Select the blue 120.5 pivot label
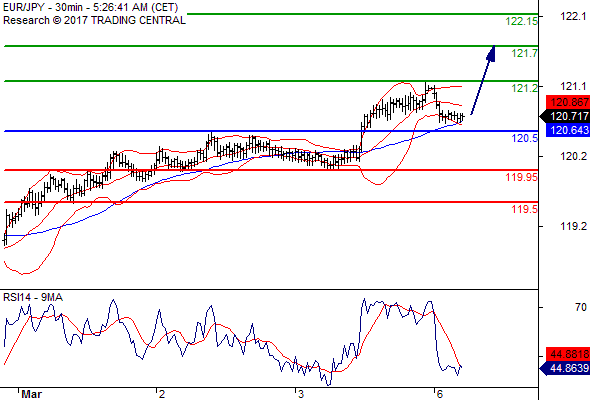Image resolution: width=590 pixels, height=400 pixels. tap(525, 138)
